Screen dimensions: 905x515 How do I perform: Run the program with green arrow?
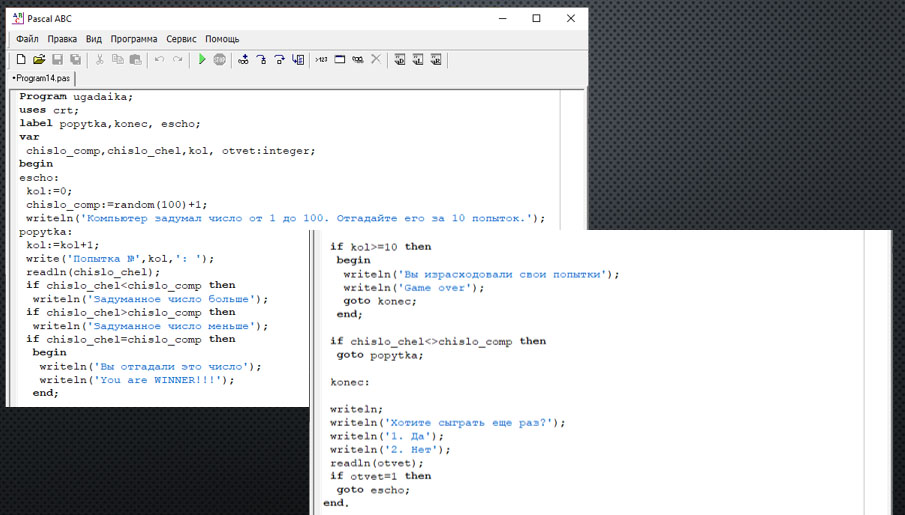[202, 60]
